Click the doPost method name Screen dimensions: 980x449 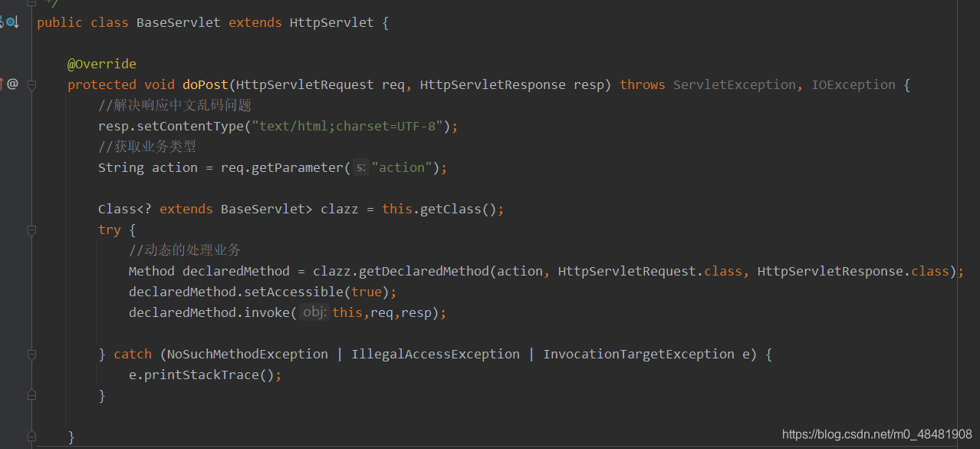tap(205, 84)
